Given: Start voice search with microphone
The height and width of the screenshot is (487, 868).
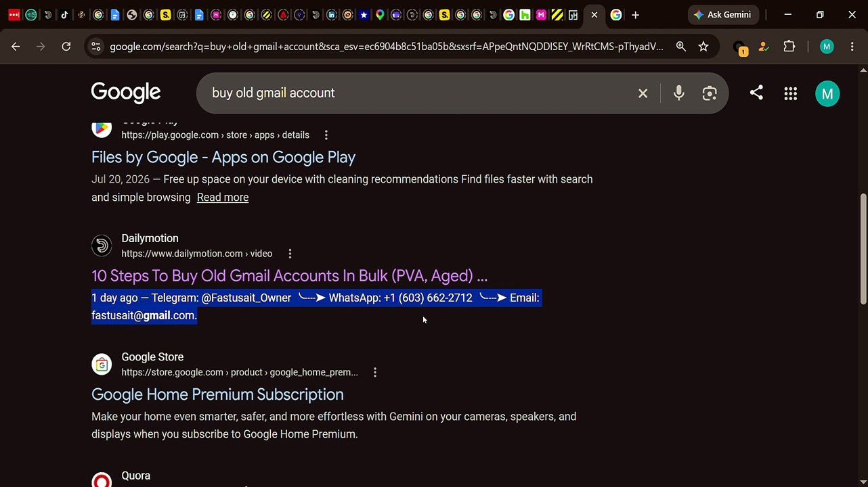Looking at the screenshot, I should tap(678, 93).
